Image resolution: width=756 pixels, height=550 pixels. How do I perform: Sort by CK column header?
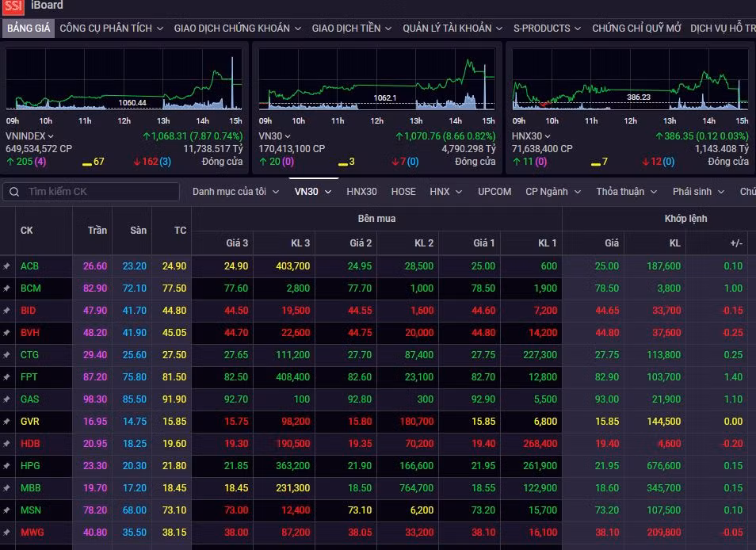point(26,231)
